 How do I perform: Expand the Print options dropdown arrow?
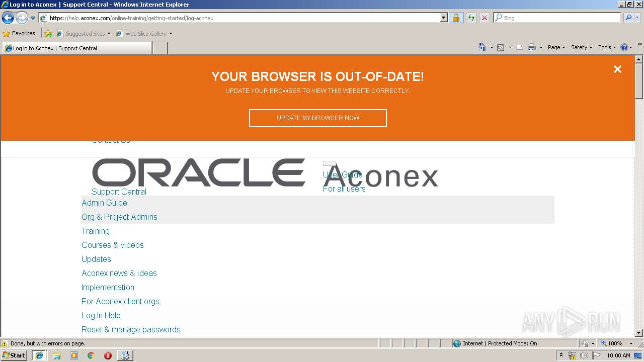point(541,47)
